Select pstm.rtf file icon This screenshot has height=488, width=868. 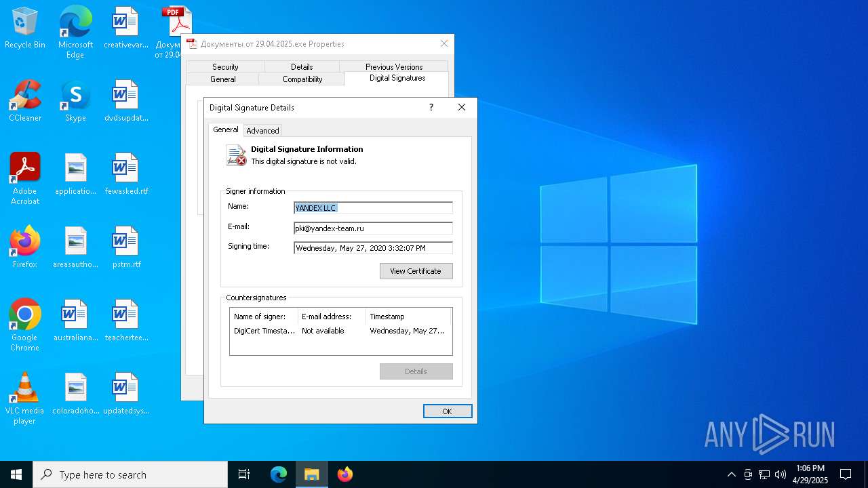(125, 247)
